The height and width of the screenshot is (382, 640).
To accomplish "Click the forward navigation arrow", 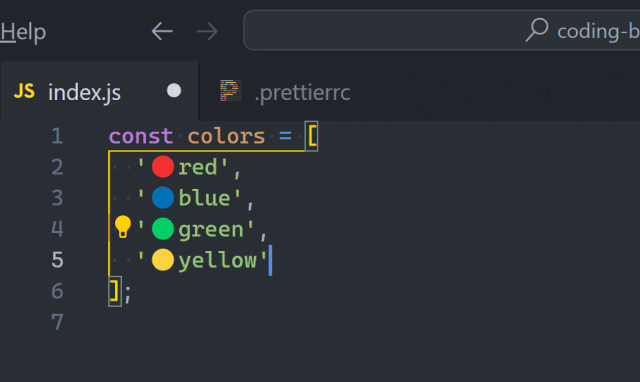I will 207,31.
